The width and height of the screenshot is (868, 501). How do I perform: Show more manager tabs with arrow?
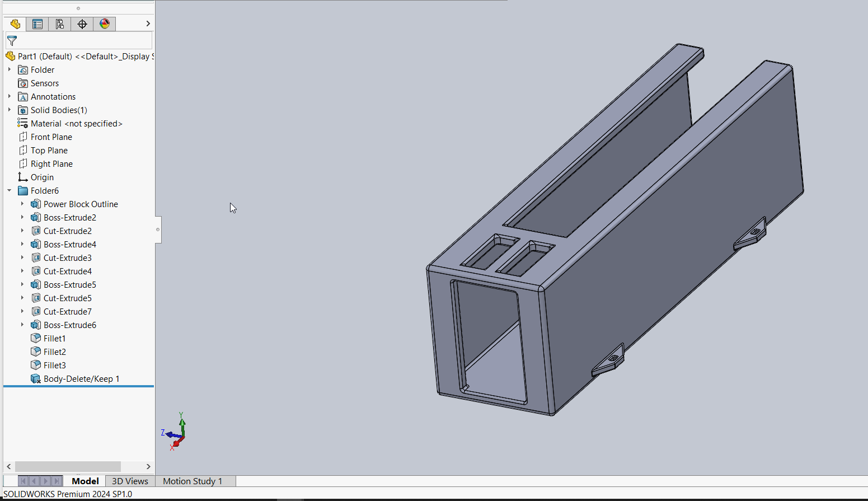(148, 24)
